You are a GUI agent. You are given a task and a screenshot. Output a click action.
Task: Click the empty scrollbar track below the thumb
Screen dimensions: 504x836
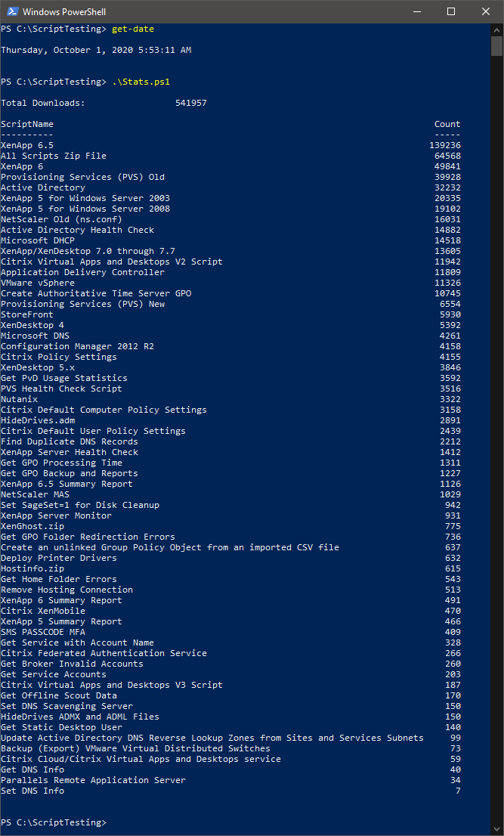pyautogui.click(x=496, y=454)
